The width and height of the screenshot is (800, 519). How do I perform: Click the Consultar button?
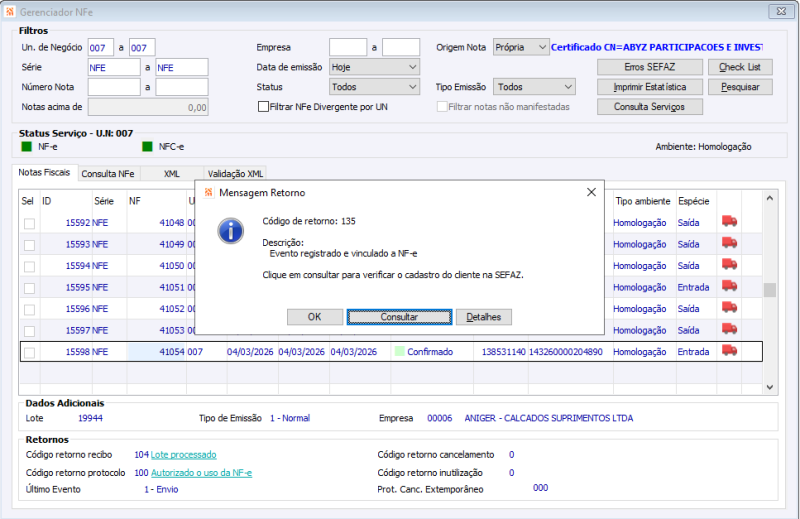pos(399,317)
